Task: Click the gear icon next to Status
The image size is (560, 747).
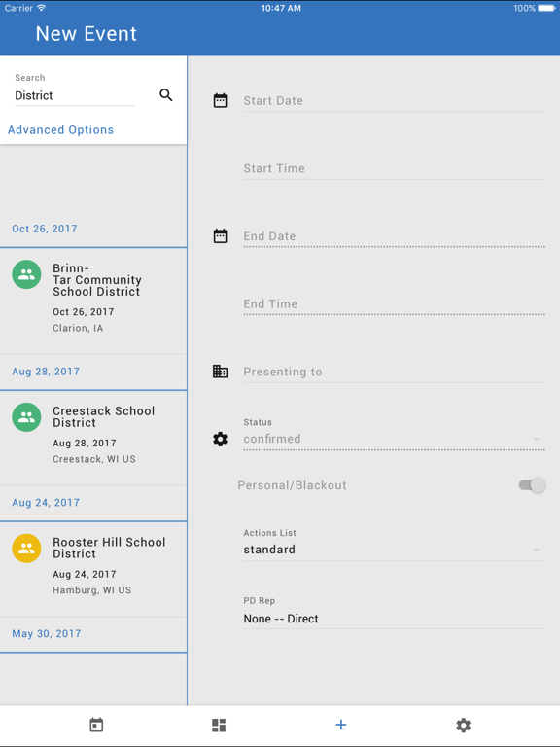Action: tap(220, 439)
